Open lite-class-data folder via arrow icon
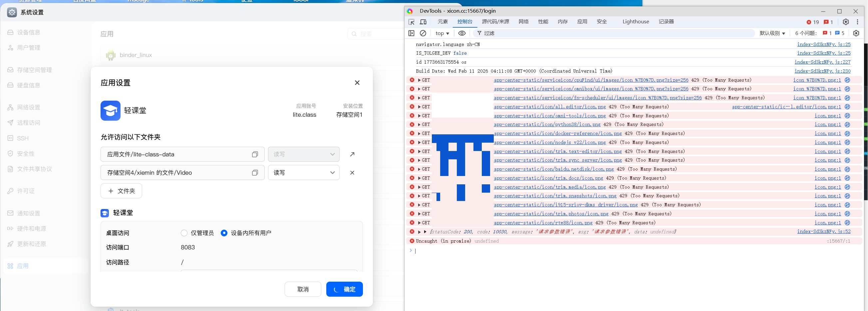The width and height of the screenshot is (868, 311). tap(352, 154)
